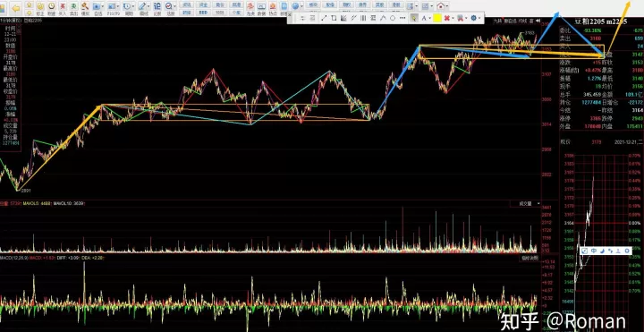644x332 pixels.
Task: Open the 成交量 indicator dropdown
Action: 526,203
